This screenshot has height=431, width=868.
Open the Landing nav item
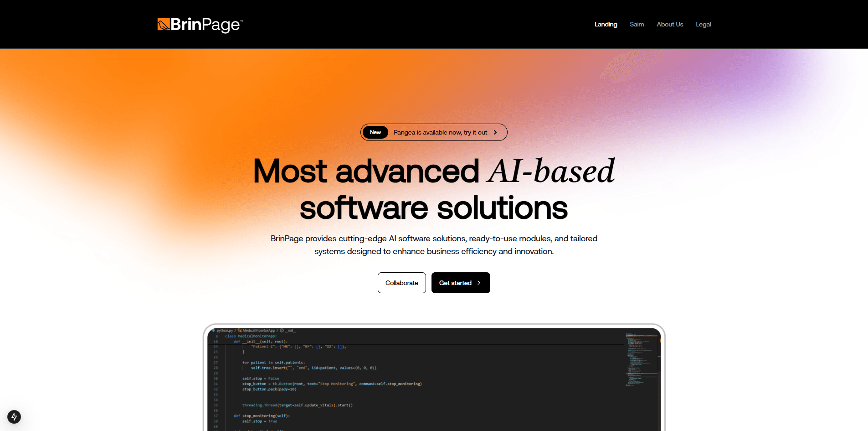point(606,24)
